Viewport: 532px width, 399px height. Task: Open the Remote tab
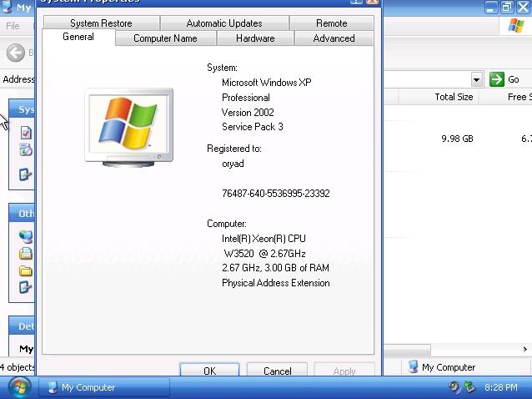(x=332, y=23)
